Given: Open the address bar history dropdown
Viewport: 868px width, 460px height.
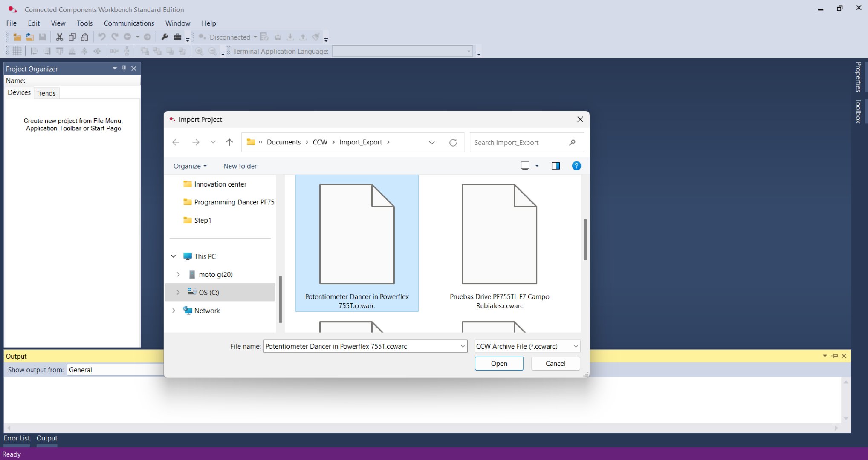Looking at the screenshot, I should [x=432, y=142].
